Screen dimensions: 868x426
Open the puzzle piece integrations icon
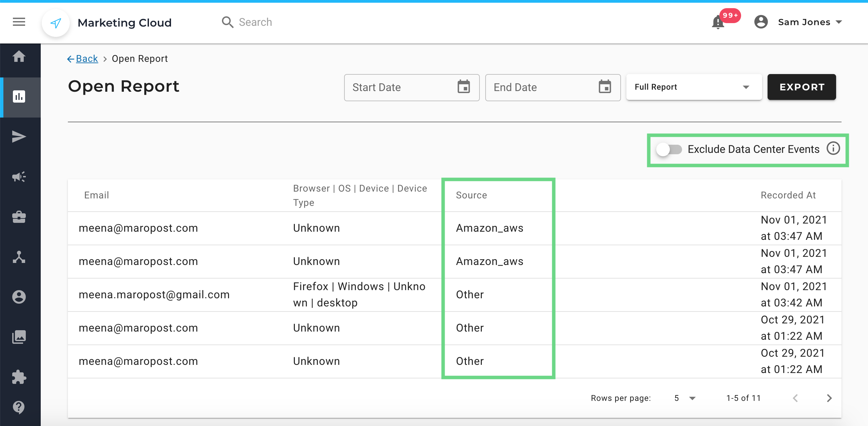point(19,377)
